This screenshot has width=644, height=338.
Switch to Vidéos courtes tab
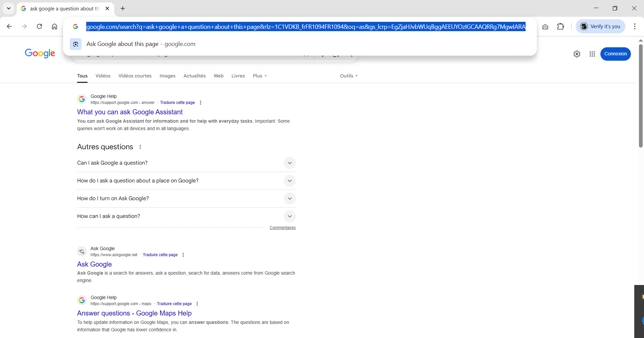[135, 76]
